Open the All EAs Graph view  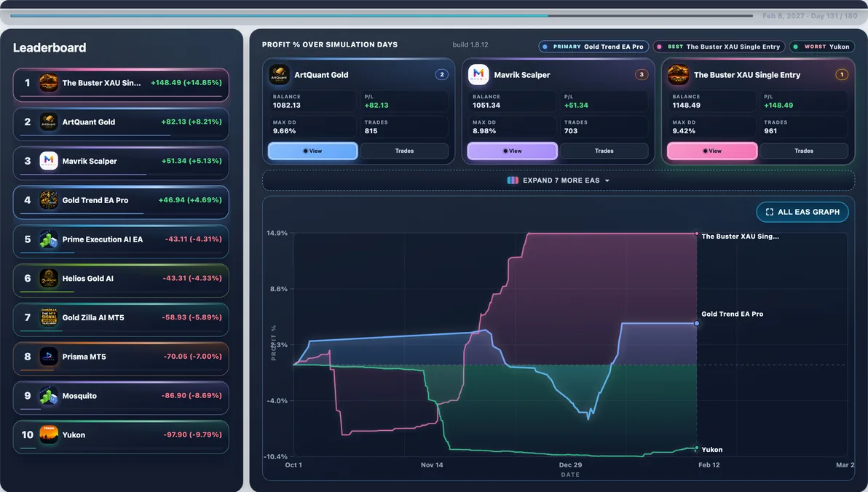(802, 212)
